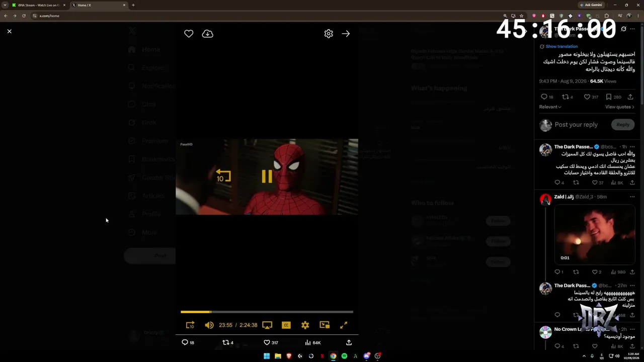Image resolution: width=644 pixels, height=362 pixels.
Task: Like Zald's reply showing 2
Action: click(595, 272)
